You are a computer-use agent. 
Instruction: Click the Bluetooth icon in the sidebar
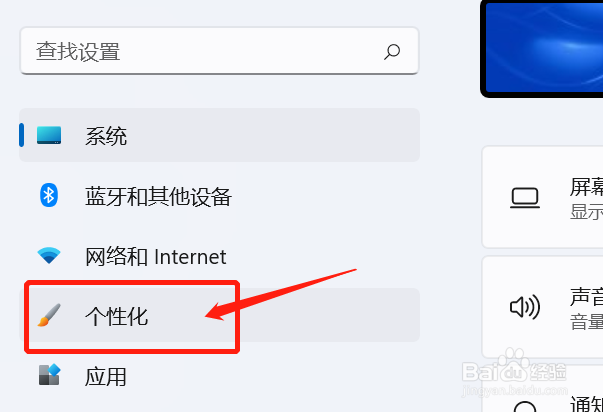(49, 195)
